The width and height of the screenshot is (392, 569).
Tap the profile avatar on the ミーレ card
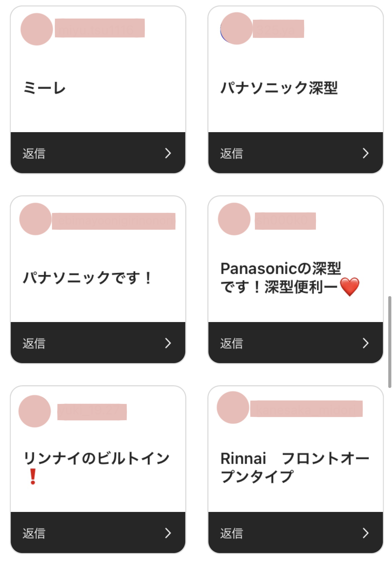tap(37, 29)
